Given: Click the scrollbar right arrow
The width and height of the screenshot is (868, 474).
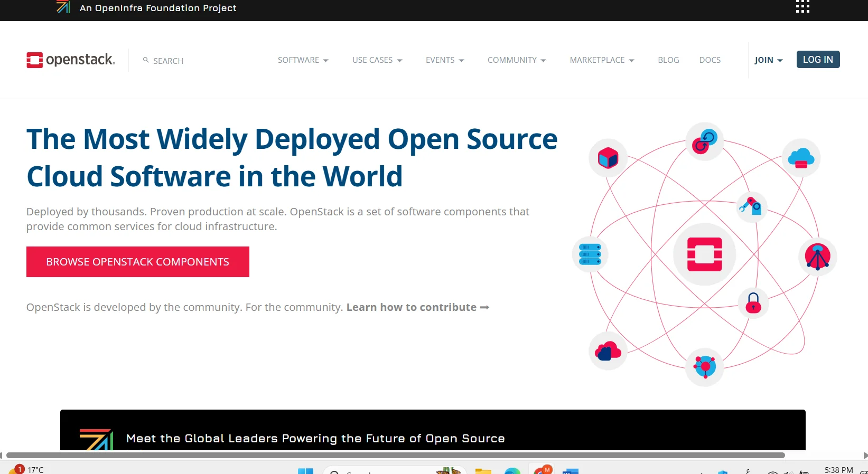Looking at the screenshot, I should point(865,455).
